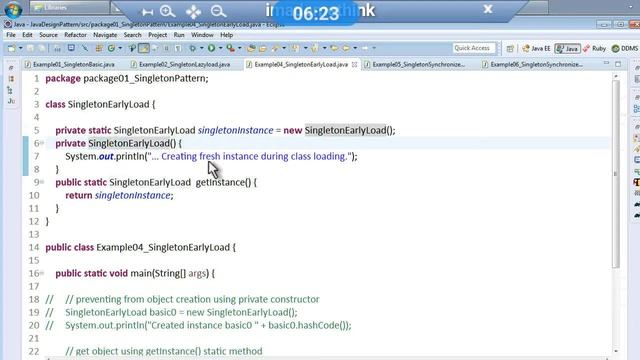Click class name 'Example04_SingletonEarlyLoad' on line 14
Screen dimensions: 640x360
tap(163, 247)
